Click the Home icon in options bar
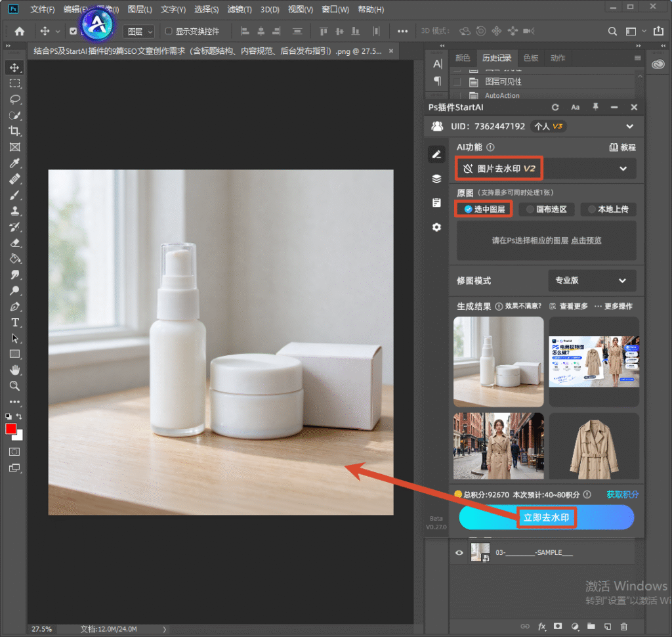This screenshot has width=672, height=637. click(x=19, y=31)
